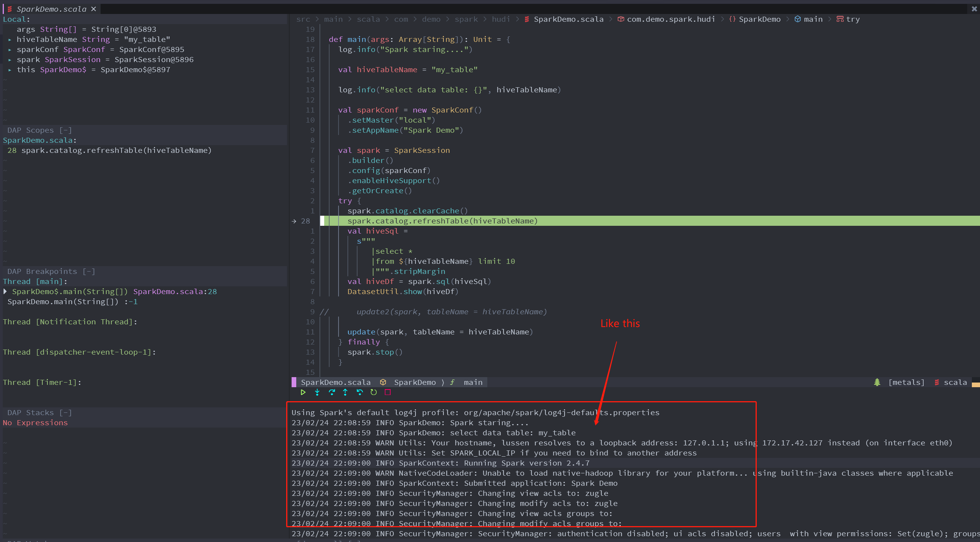Close the SparkDemo.scala tab with the X
Image resolution: width=980 pixels, height=542 pixels.
pyautogui.click(x=94, y=9)
